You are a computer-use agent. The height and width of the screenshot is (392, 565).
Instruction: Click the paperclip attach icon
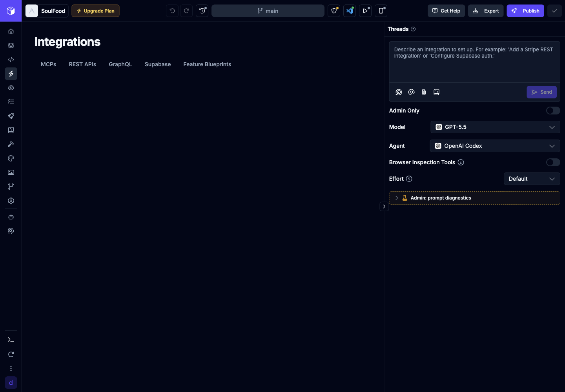pos(424,92)
